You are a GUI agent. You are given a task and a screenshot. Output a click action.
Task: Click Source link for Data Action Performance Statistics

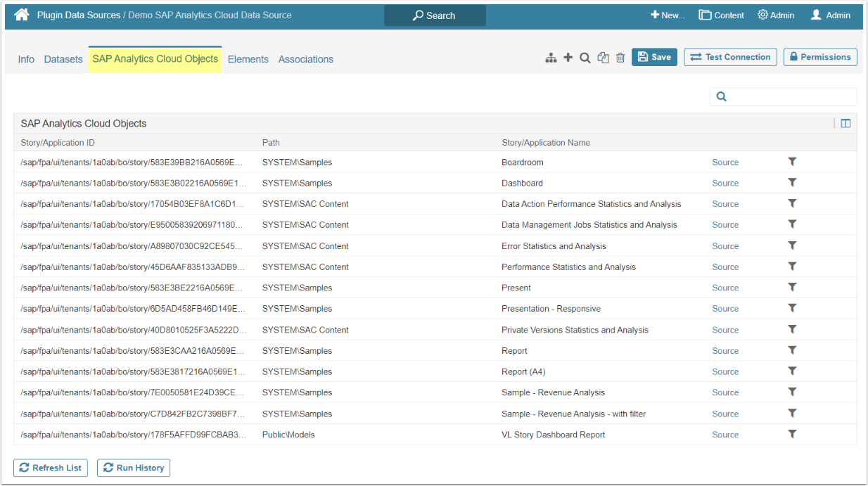pos(725,204)
